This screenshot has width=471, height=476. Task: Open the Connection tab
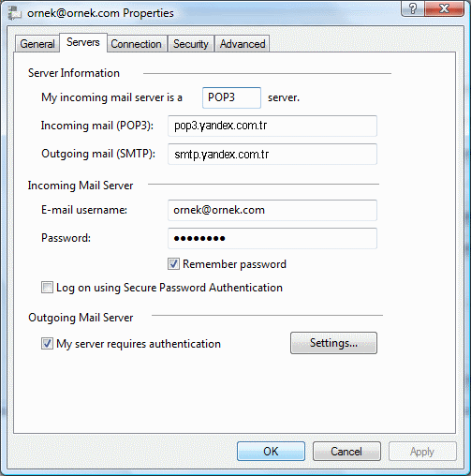pyautogui.click(x=136, y=44)
